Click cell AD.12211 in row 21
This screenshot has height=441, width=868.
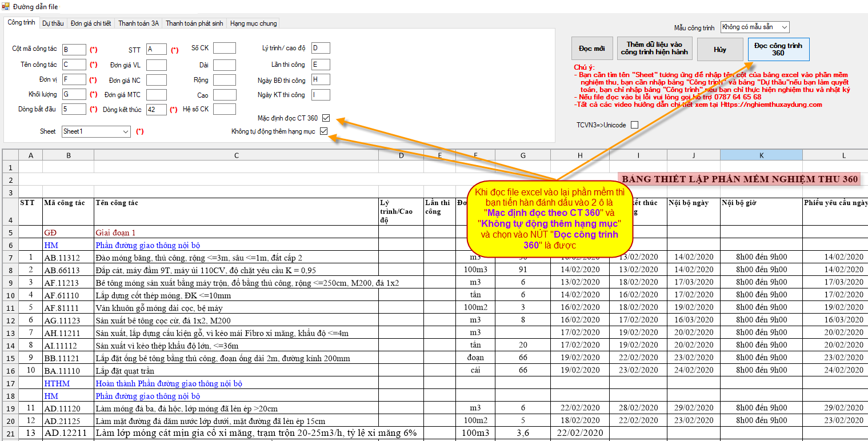tap(68, 433)
